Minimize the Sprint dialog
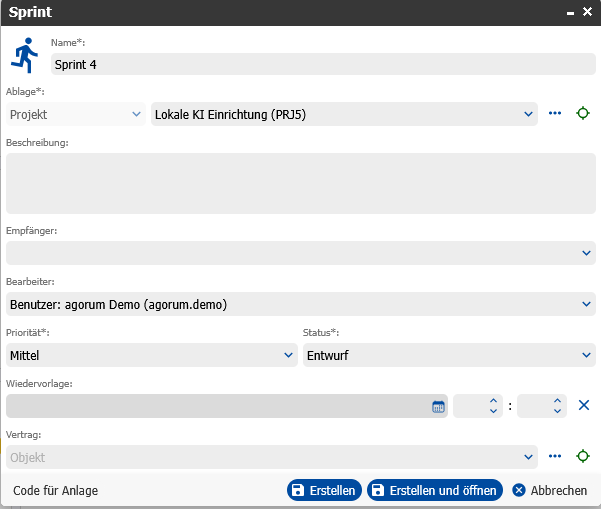 (570, 13)
